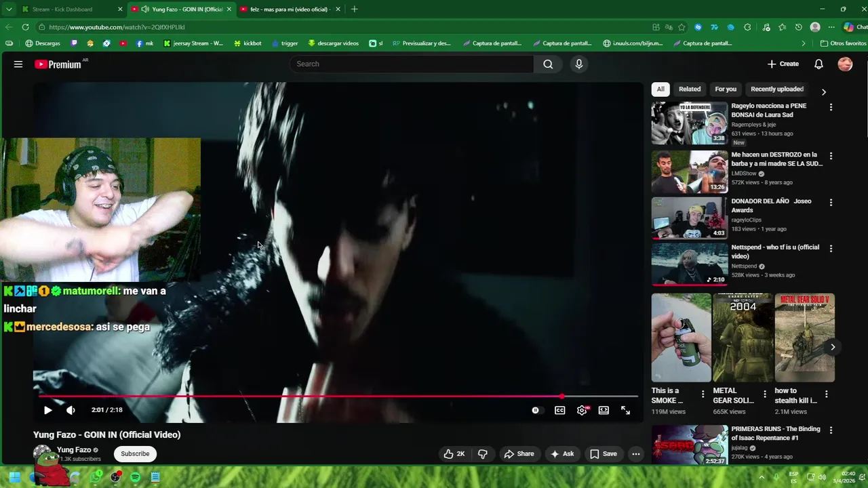The height and width of the screenshot is (488, 868).
Task: Select the Related filter chip
Action: point(690,89)
